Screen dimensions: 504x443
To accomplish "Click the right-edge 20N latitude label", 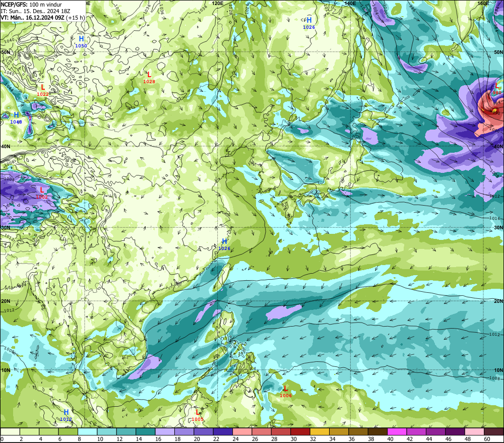I will (x=498, y=301).
